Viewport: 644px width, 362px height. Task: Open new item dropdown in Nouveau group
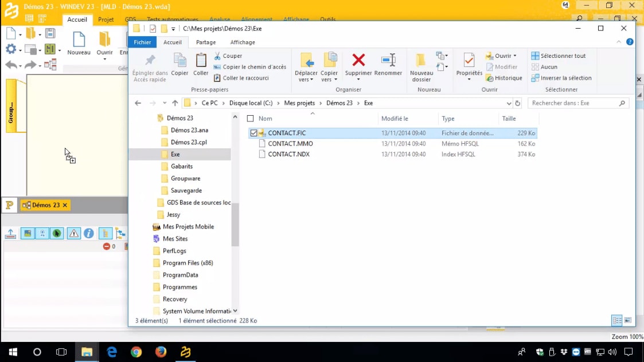442,56
